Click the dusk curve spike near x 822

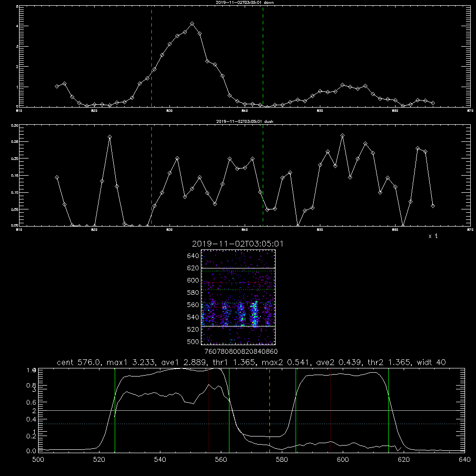(x=109, y=137)
